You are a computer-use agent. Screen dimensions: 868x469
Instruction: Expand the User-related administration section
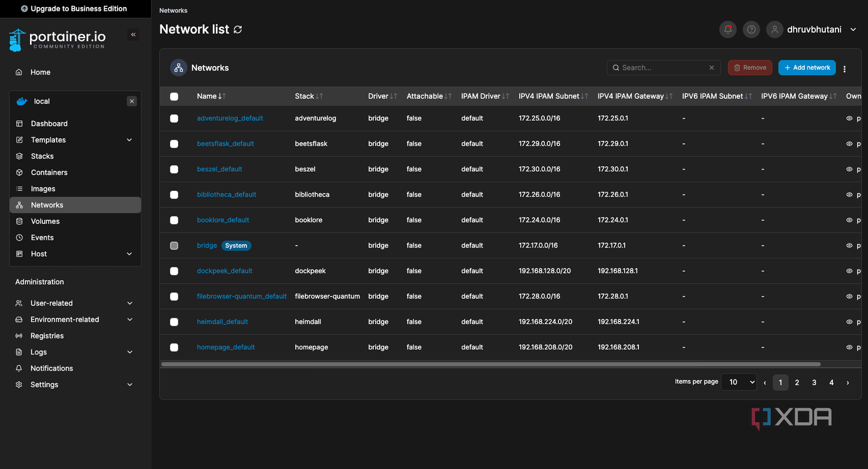[75, 303]
